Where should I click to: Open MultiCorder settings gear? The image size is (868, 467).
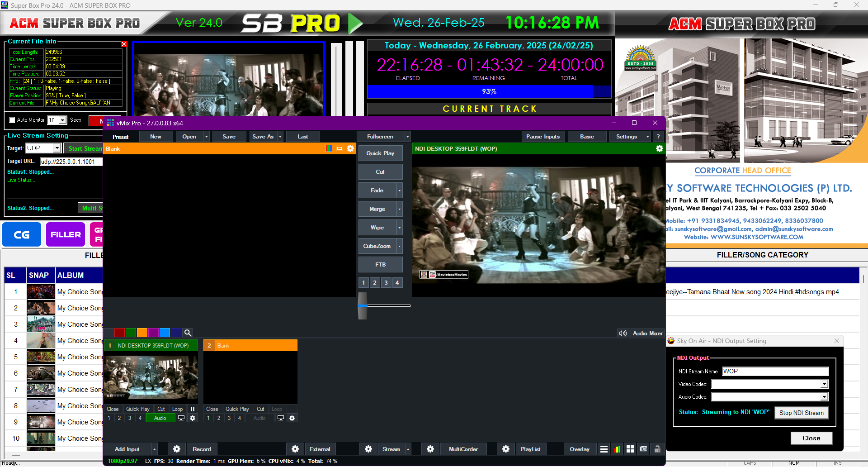(430, 449)
